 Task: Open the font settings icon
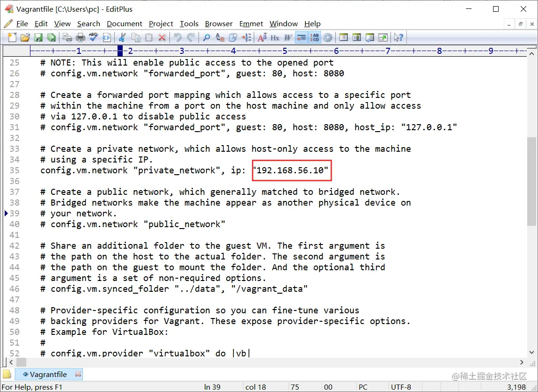pyautogui.click(x=262, y=37)
